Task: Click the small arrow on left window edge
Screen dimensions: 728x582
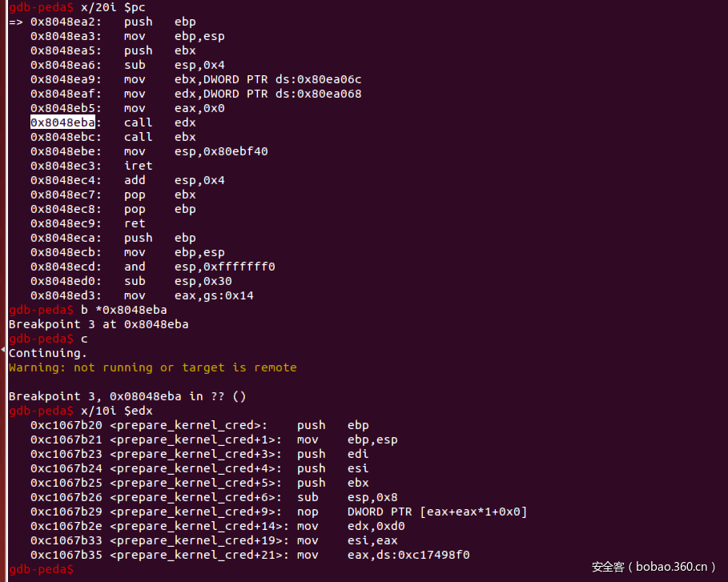Action: tap(3, 350)
